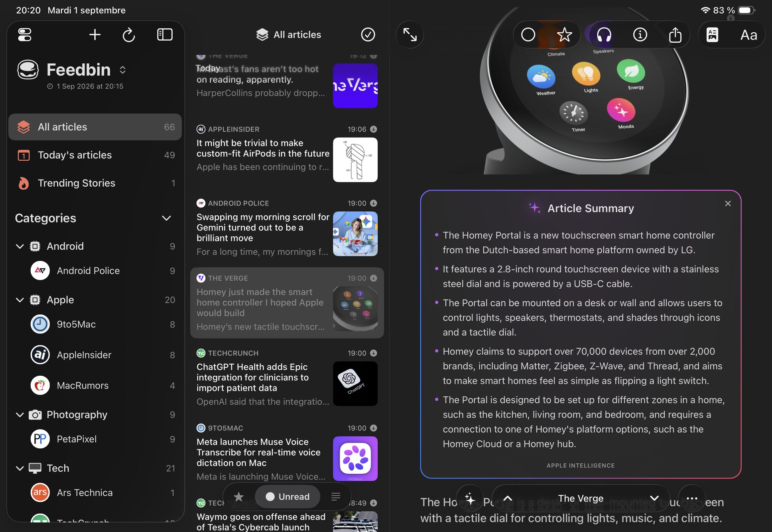Expand article to full screen
772x532 pixels.
pyautogui.click(x=410, y=35)
